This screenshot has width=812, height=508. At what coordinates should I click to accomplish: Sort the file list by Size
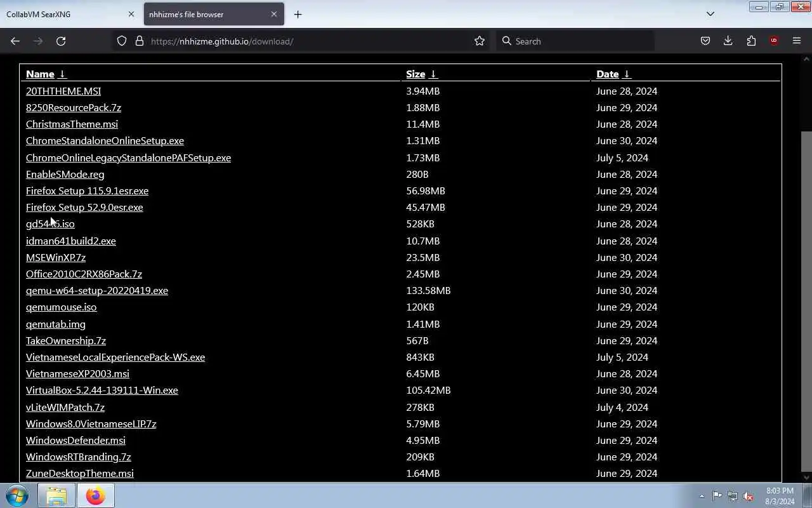tap(422, 74)
